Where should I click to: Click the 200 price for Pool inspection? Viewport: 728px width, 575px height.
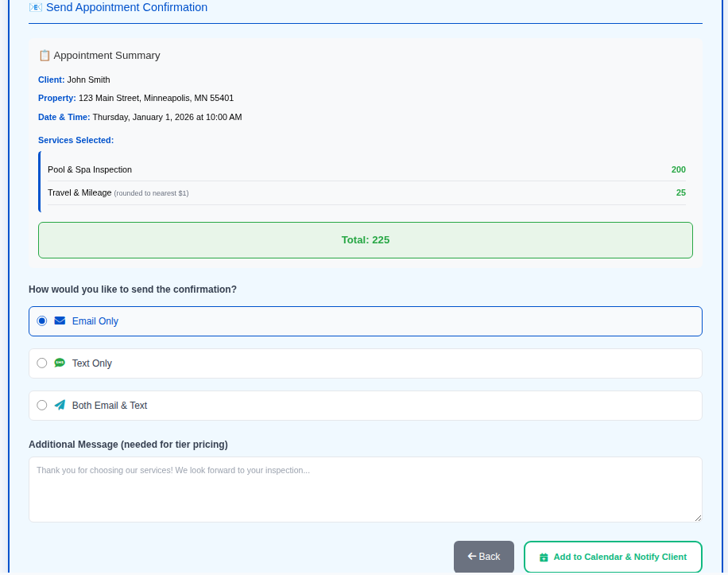[x=678, y=169]
